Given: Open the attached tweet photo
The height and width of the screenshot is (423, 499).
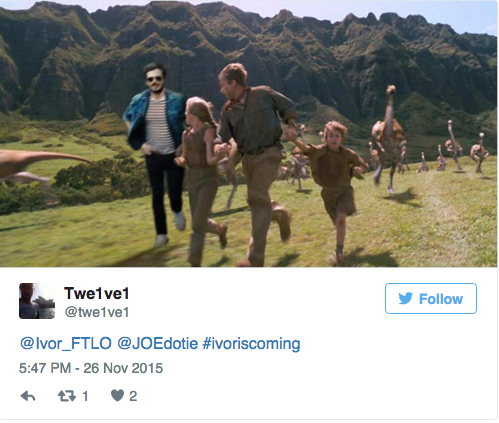Looking at the screenshot, I should (x=249, y=134).
